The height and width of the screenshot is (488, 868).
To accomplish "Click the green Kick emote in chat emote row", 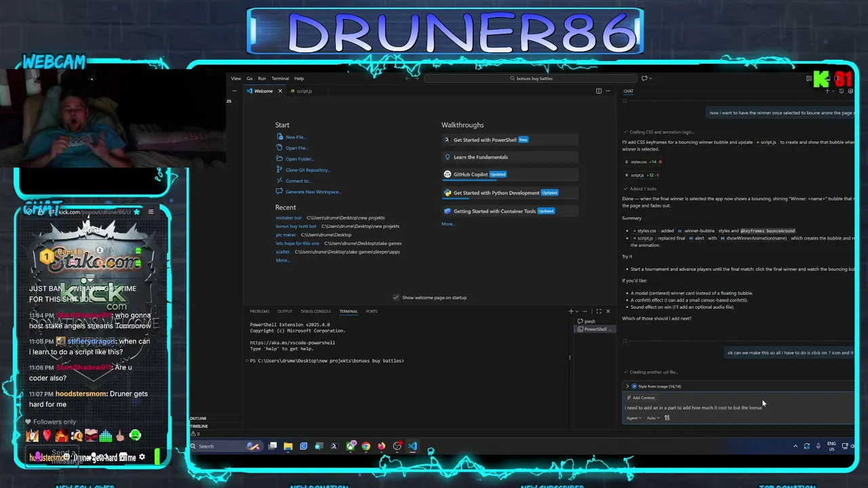I will pyautogui.click(x=135, y=436).
